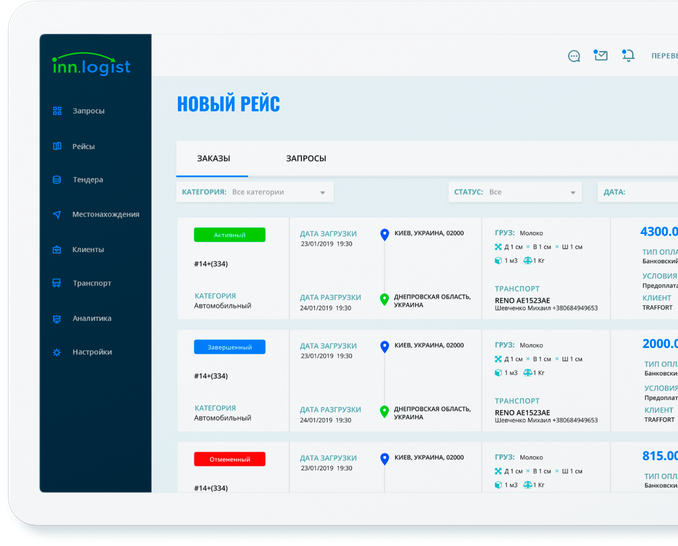The height and width of the screenshot is (546, 678).
Task: Click the Настройки gear icon
Action: tap(57, 352)
